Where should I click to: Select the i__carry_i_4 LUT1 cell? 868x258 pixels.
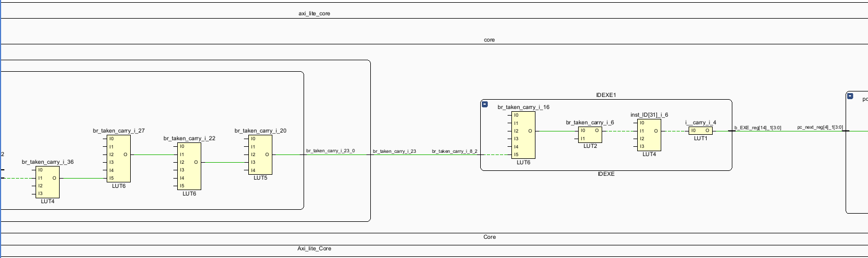pyautogui.click(x=701, y=131)
